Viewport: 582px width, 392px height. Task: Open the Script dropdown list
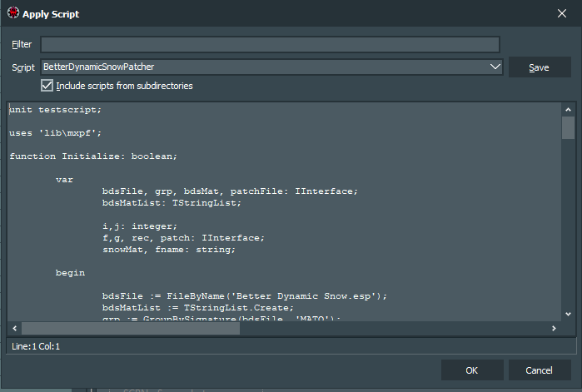[x=495, y=67]
